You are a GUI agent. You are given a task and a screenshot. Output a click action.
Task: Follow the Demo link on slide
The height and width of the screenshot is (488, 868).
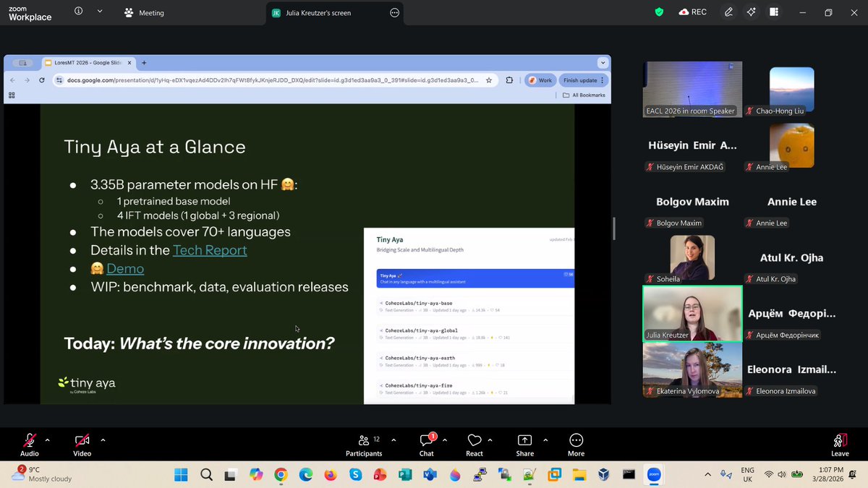click(125, 269)
